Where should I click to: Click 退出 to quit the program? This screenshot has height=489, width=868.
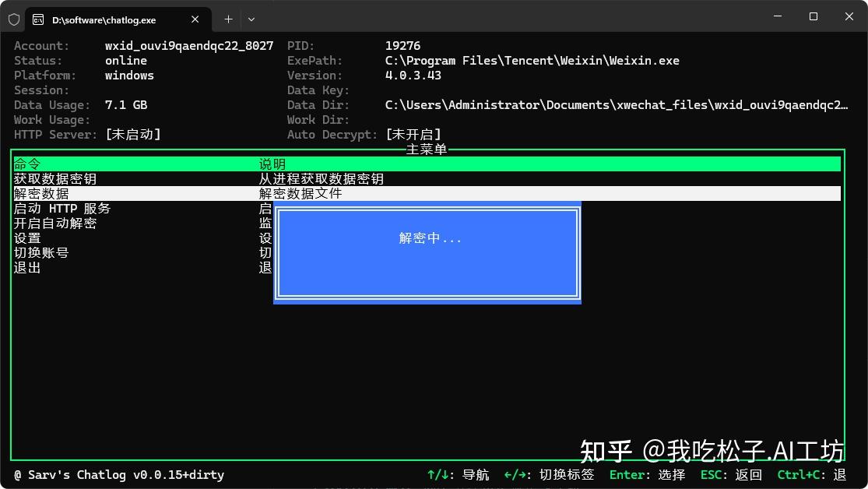pos(27,267)
